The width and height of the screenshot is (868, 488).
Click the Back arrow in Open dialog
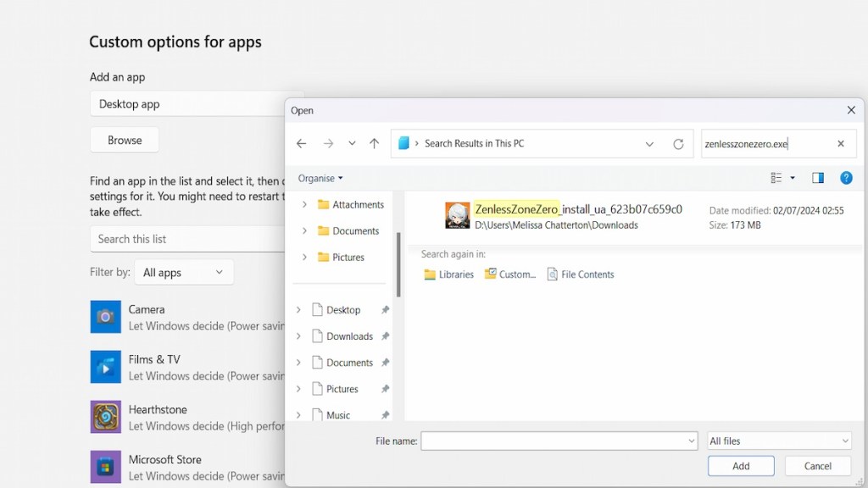pos(301,144)
